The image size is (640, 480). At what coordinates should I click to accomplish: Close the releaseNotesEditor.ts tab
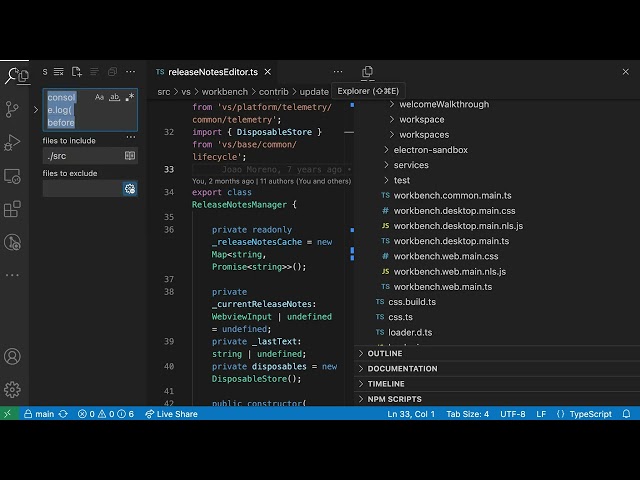[x=268, y=72]
